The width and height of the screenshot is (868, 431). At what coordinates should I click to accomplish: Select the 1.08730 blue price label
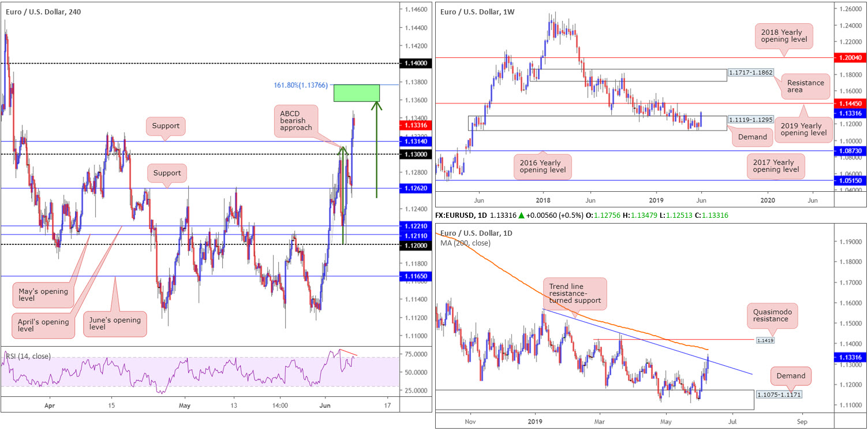[851, 150]
